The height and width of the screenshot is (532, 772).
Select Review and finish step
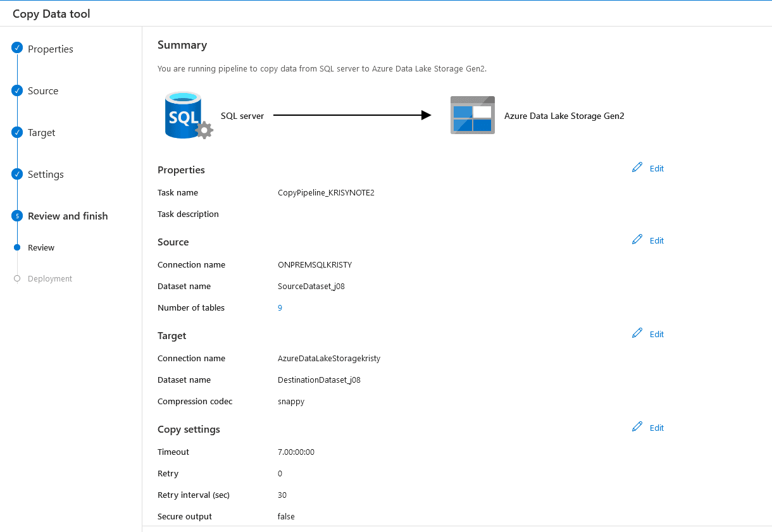(68, 216)
